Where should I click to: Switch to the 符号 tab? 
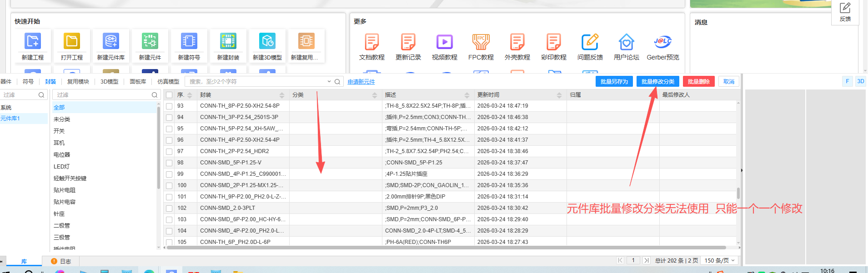tap(28, 82)
